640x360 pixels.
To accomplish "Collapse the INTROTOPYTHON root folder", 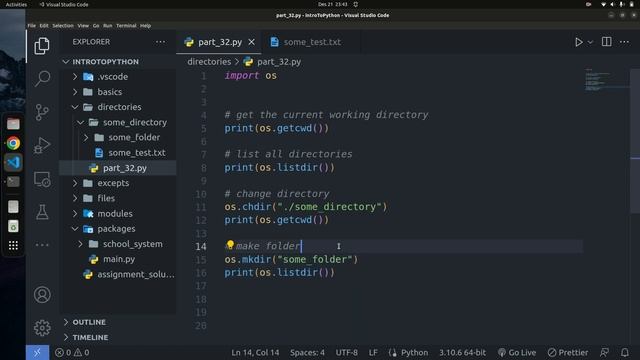I will [x=118, y=62].
